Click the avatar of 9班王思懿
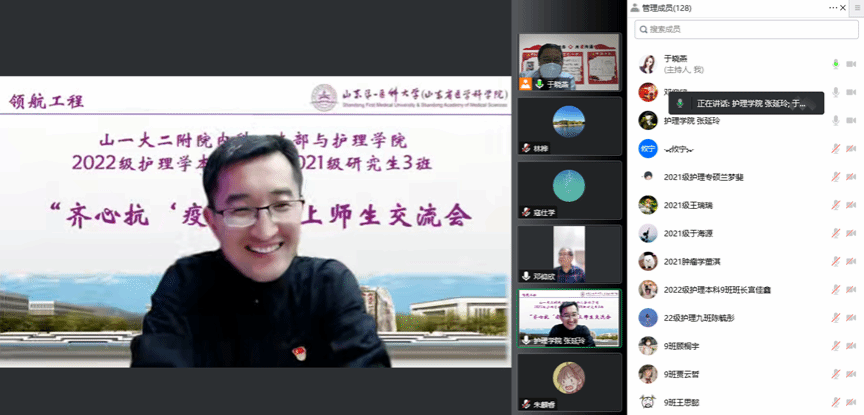 coord(647,402)
